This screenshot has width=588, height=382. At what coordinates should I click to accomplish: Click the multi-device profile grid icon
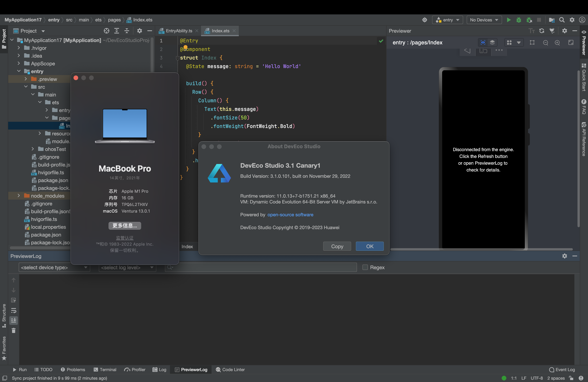coord(509,43)
